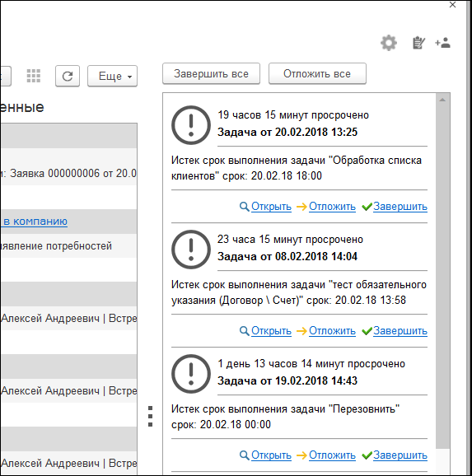Screen dimensions: 472x476
Task: Complete the Обработка списка клиентов reminder
Action: point(400,207)
